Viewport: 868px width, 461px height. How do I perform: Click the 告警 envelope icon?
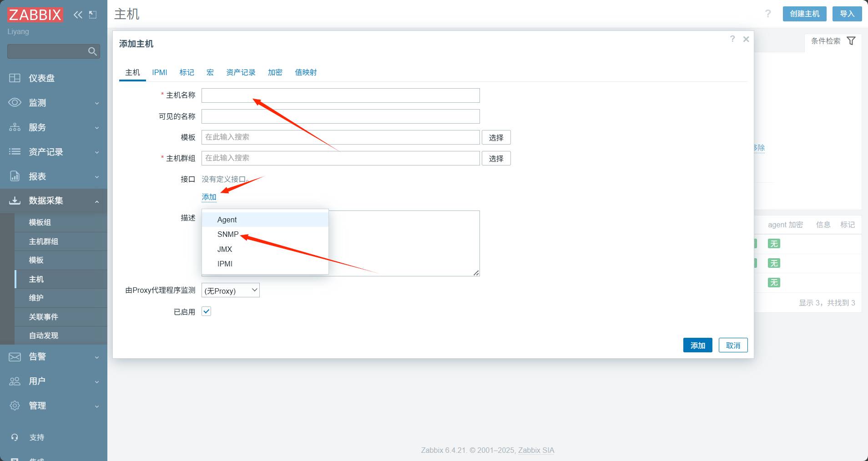pos(15,357)
